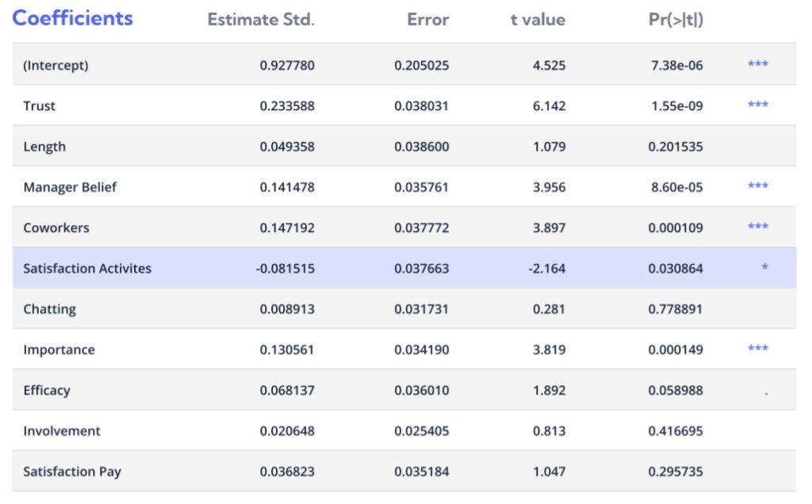Image resolution: width=812 pixels, height=504 pixels.
Task: Select the Chatting row label
Action: [50, 309]
